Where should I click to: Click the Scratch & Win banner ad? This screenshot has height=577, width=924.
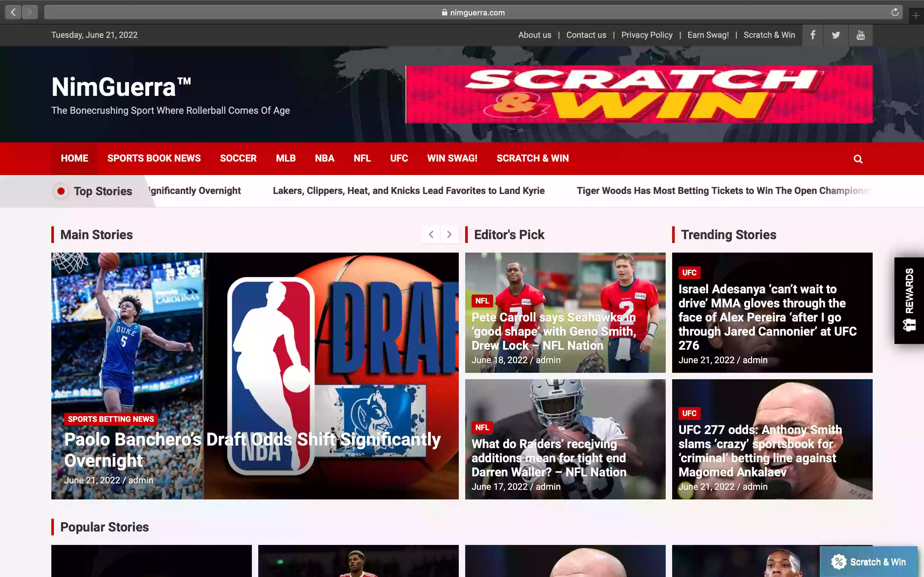[639, 94]
